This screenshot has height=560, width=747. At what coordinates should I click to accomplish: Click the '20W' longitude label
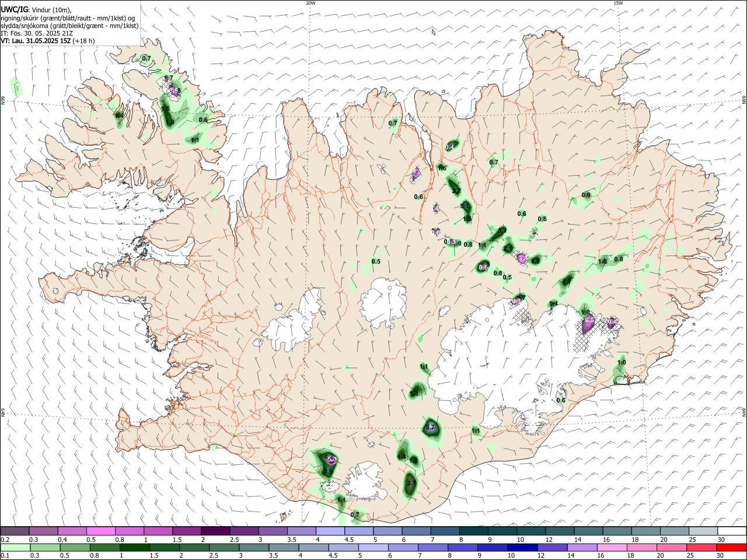pos(310,3)
